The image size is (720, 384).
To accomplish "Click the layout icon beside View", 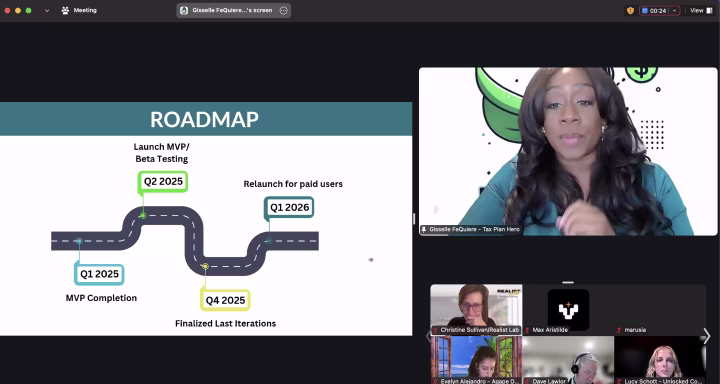I will pos(709,10).
